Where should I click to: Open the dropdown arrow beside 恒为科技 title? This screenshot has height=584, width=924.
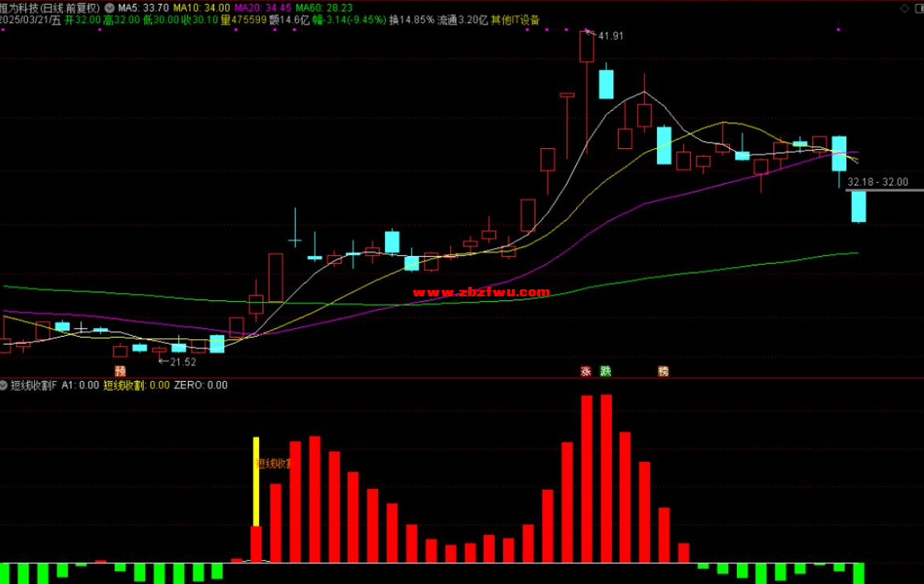point(109,8)
